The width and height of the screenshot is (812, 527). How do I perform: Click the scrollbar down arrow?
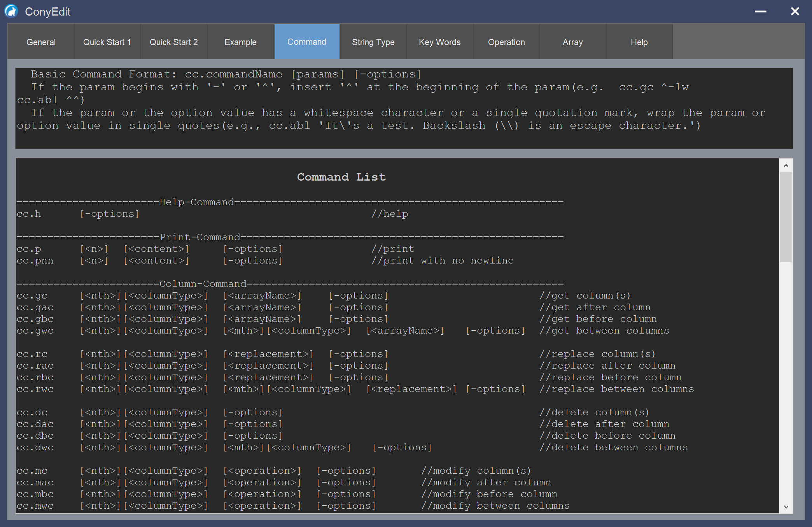786,506
